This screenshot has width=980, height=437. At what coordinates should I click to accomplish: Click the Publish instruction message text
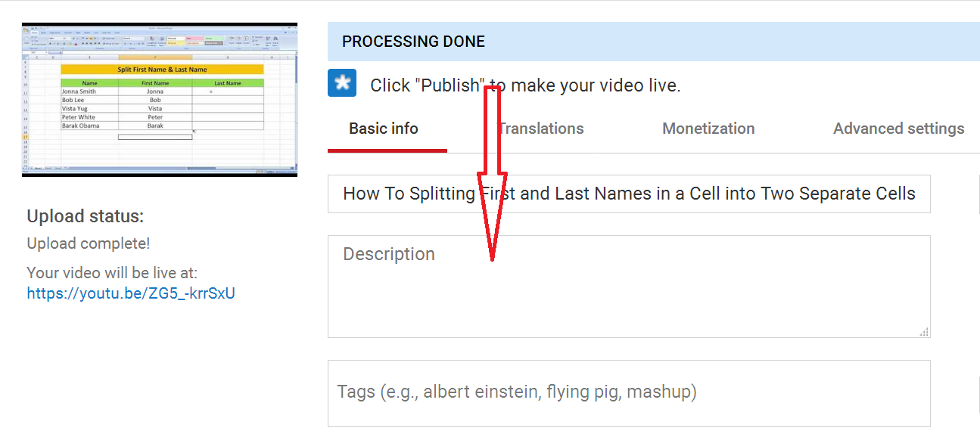click(x=525, y=85)
